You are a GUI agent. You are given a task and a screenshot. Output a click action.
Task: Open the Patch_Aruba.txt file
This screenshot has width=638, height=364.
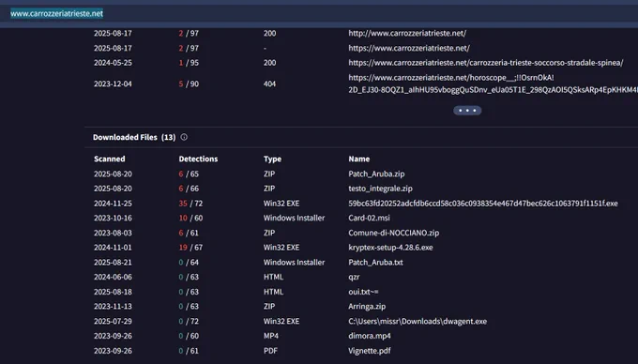[x=375, y=263]
